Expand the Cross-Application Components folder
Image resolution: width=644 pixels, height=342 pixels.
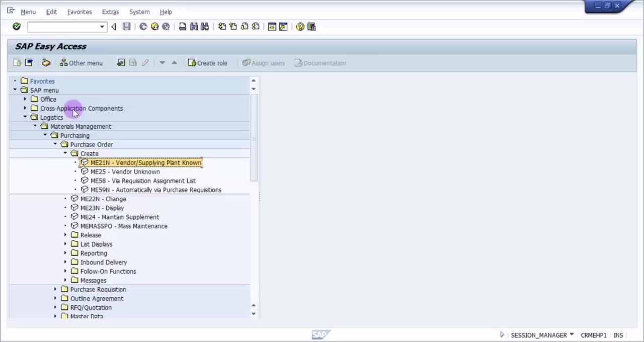click(25, 108)
